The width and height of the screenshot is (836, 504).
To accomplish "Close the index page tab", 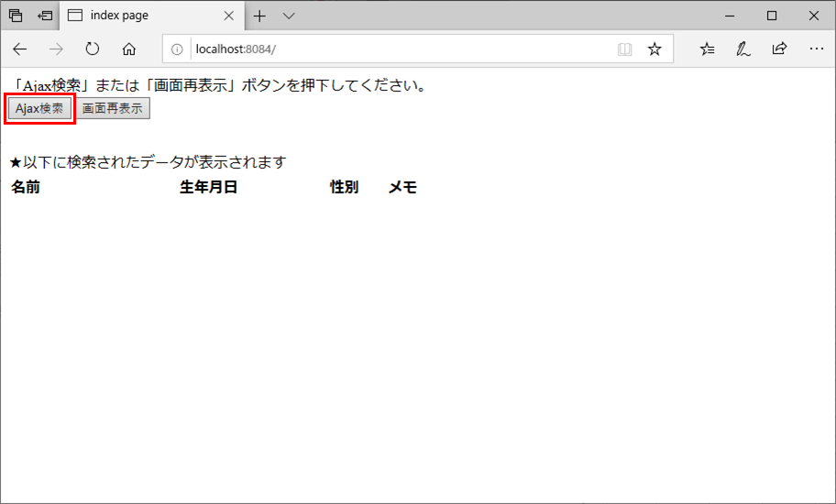I will pos(229,16).
